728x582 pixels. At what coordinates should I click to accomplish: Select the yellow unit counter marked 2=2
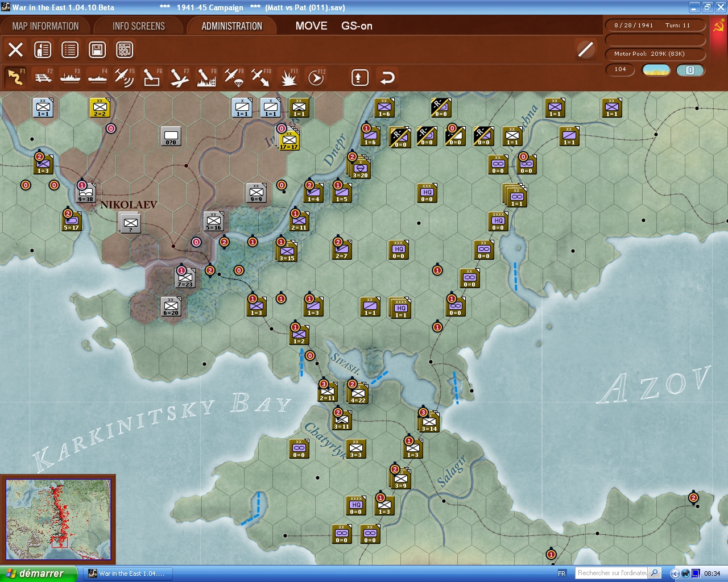coord(100,107)
